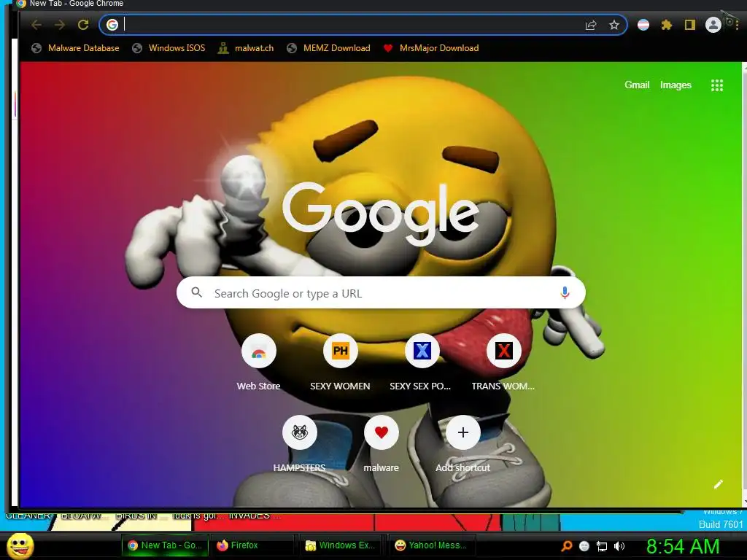
Task: Bookmark this tab with the star
Action: tap(614, 25)
